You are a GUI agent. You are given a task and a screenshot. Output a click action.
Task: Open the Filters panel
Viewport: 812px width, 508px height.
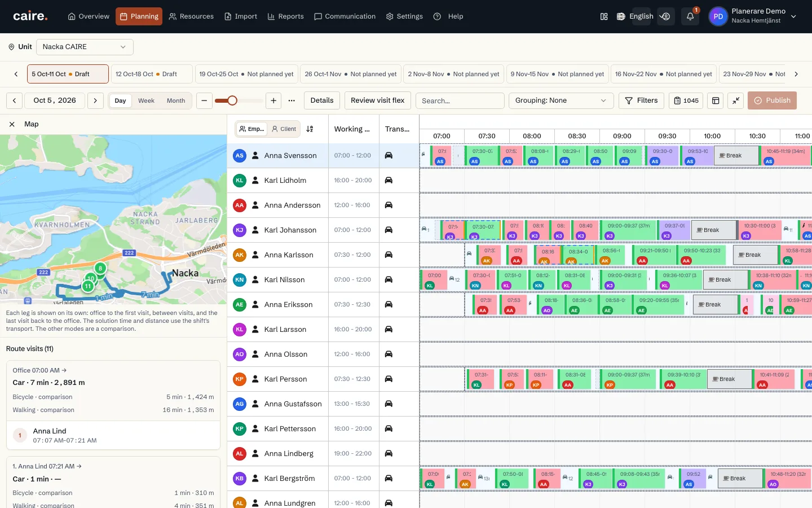tap(641, 100)
